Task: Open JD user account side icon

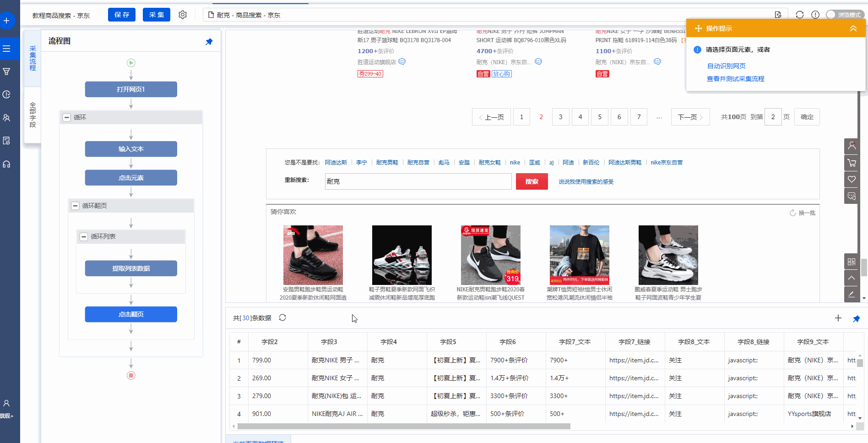Action: tap(852, 146)
